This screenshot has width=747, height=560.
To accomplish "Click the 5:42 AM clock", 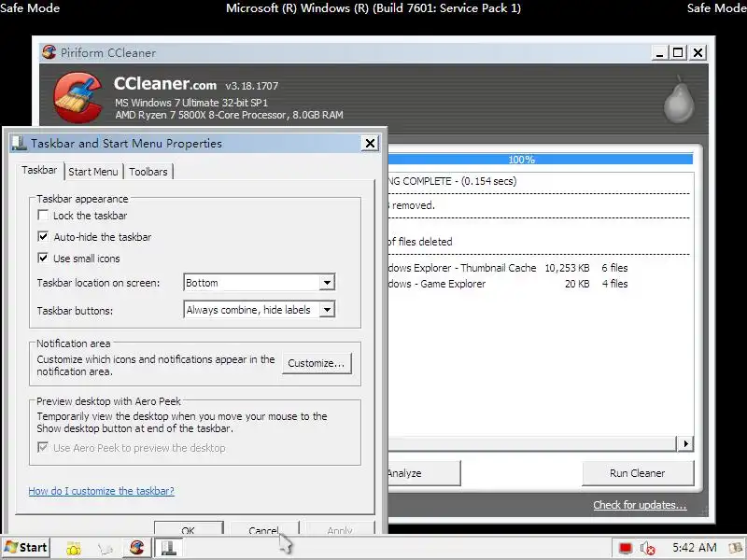I will (694, 548).
